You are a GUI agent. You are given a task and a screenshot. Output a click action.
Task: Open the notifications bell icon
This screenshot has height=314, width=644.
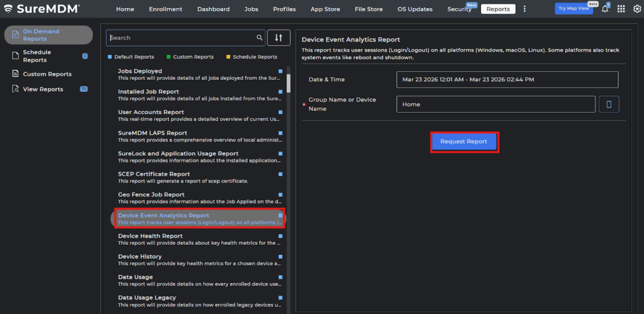(604, 9)
